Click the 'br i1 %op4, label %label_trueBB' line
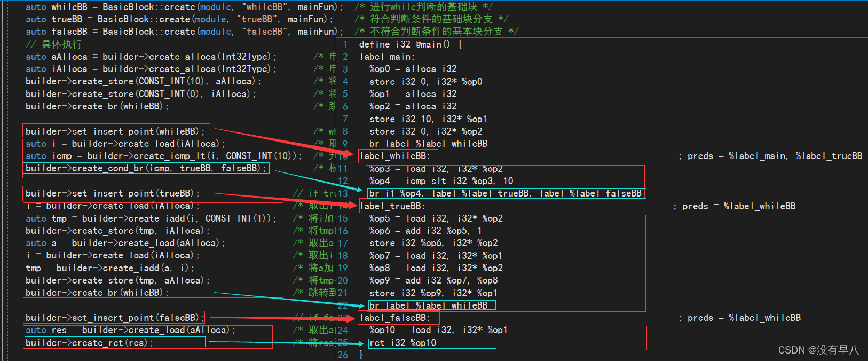 506,193
